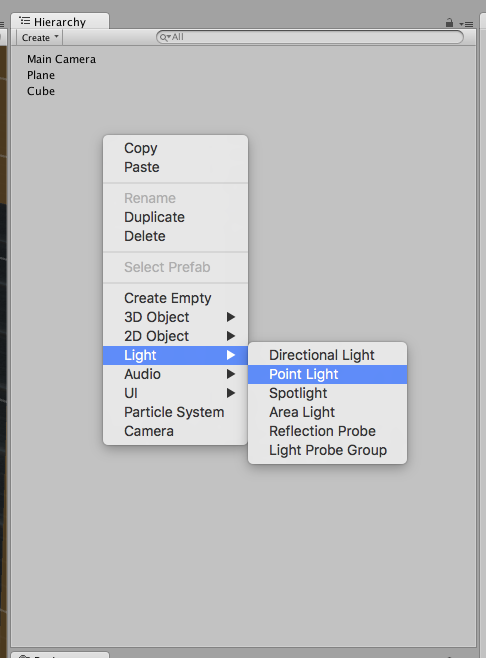
Task: Expand the UI submenu arrow
Action: point(230,393)
